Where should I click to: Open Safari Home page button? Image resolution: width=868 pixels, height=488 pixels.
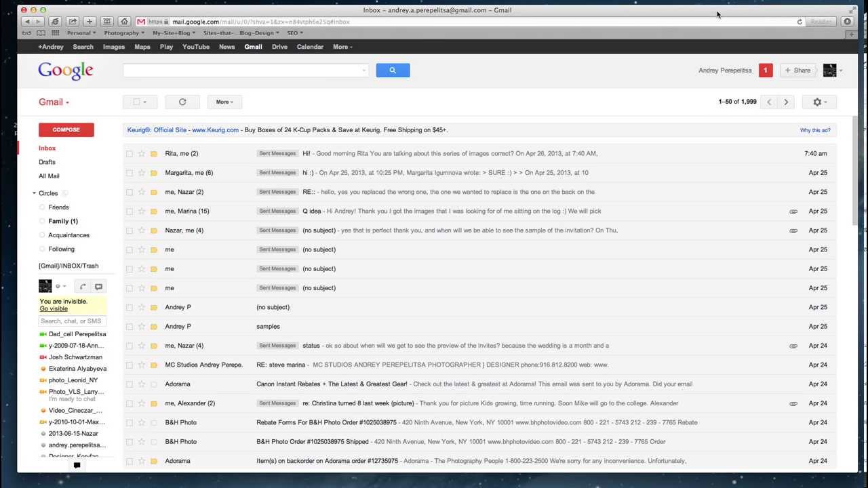[124, 22]
